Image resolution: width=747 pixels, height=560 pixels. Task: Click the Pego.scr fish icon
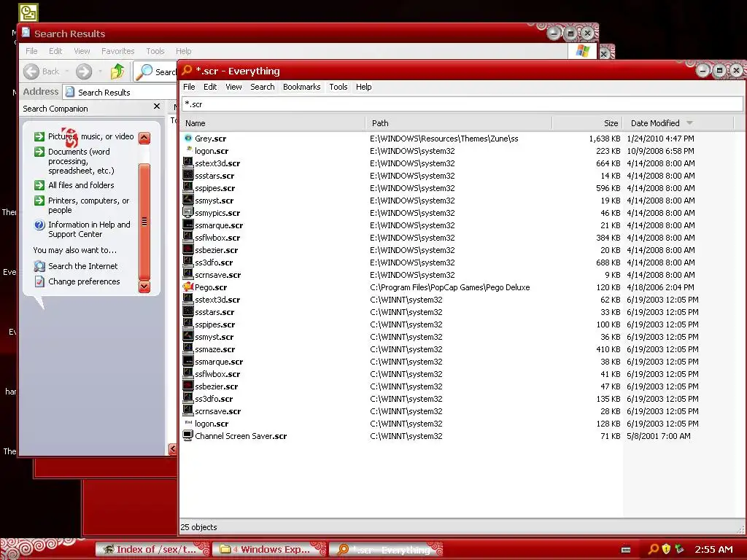click(188, 287)
